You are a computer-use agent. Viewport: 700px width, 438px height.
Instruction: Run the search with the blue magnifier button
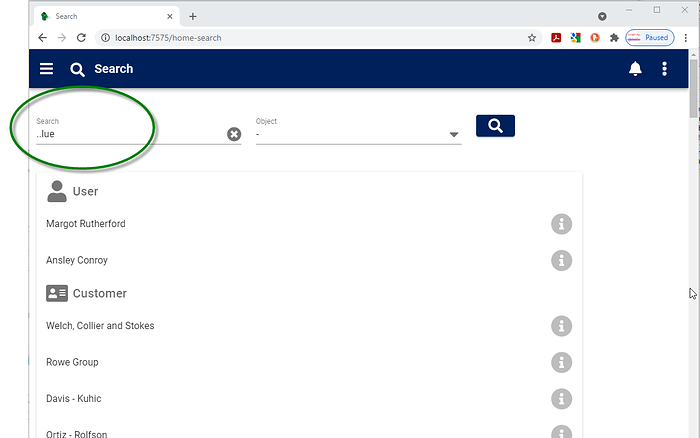click(495, 126)
